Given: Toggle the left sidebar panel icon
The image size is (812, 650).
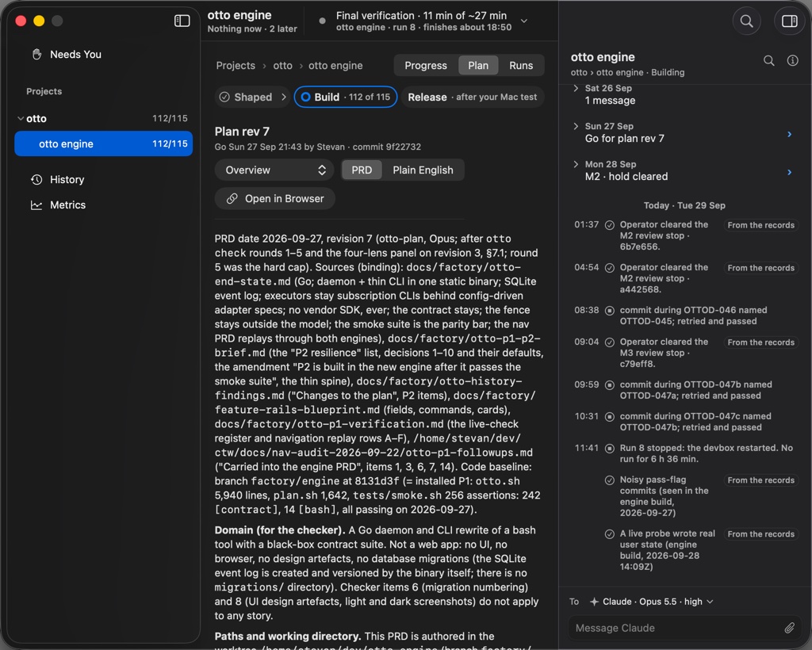Looking at the screenshot, I should 182,21.
